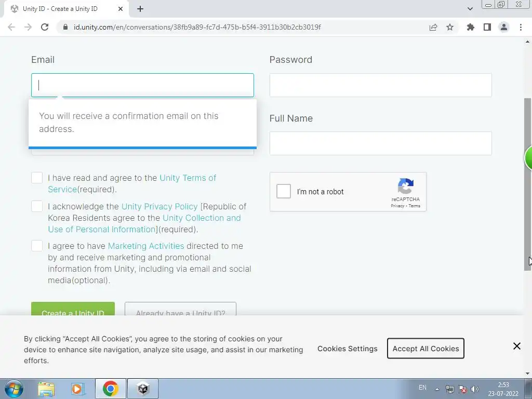The width and height of the screenshot is (532, 399).
Task: Toggle the browser side panel icon
Action: [487, 27]
